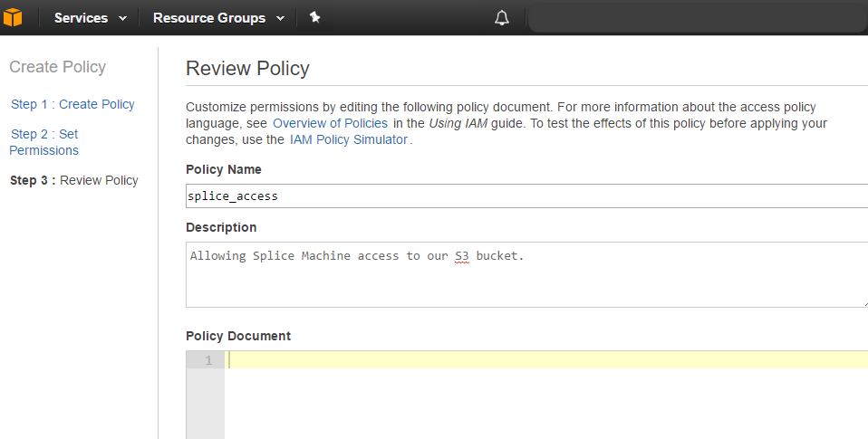868x439 pixels.
Task: Click the Policy Document label
Action: click(238, 336)
